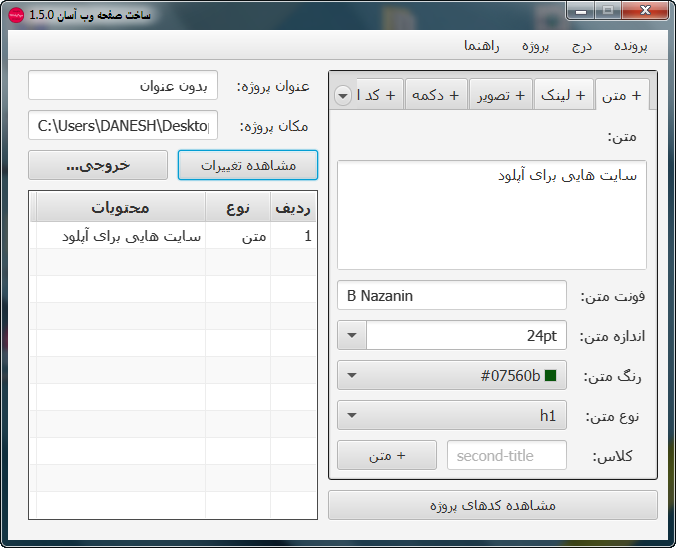This screenshot has height=548, width=676.
Task: Select row number 1 cell
Action: (x=293, y=236)
